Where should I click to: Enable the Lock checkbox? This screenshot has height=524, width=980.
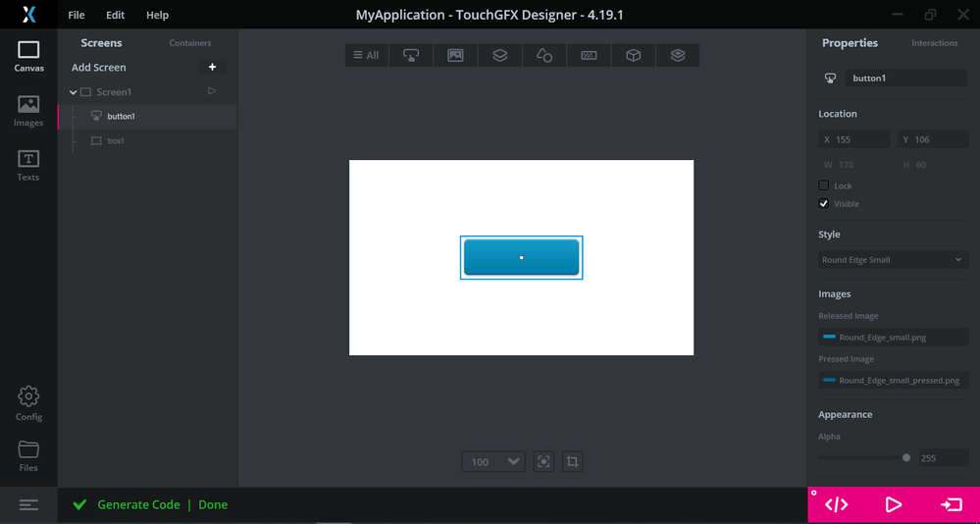(x=824, y=185)
